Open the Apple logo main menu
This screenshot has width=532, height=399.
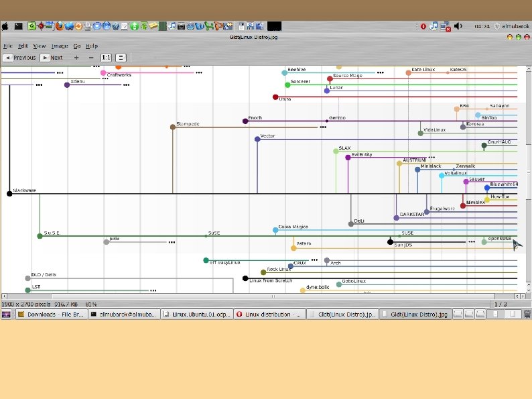pyautogui.click(x=5, y=26)
